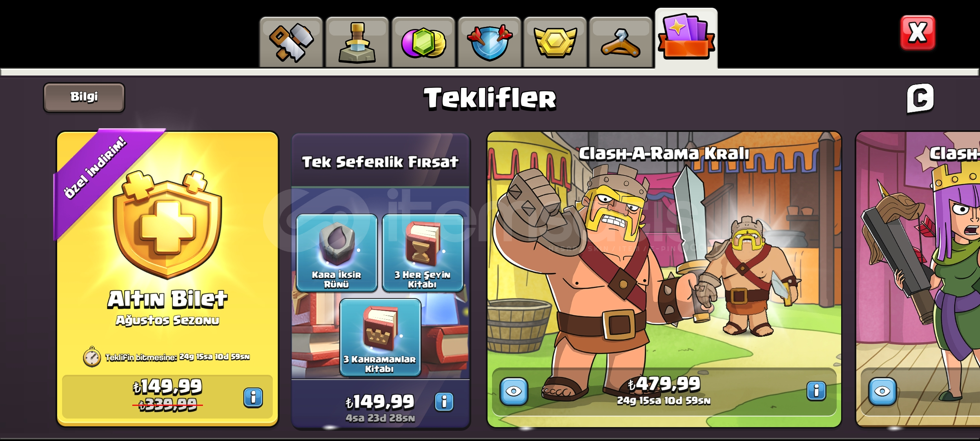Open the sword pedestal decorations tab
Image resolution: width=980 pixels, height=441 pixels.
(x=357, y=42)
